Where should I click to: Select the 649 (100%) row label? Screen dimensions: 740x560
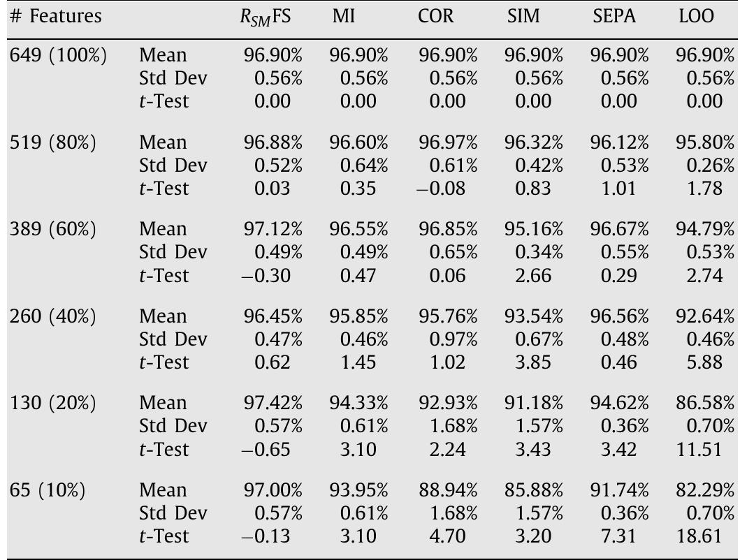point(58,56)
